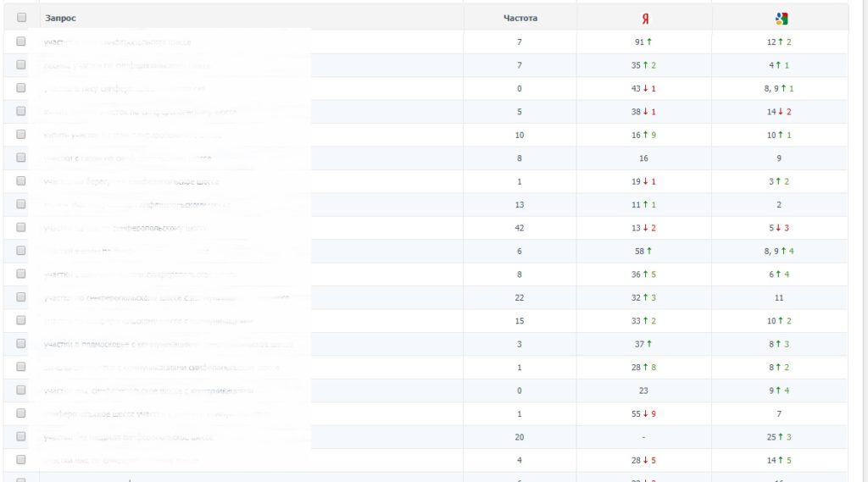Click the Google 14 up 5 cell
868x482 pixels.
779,461
